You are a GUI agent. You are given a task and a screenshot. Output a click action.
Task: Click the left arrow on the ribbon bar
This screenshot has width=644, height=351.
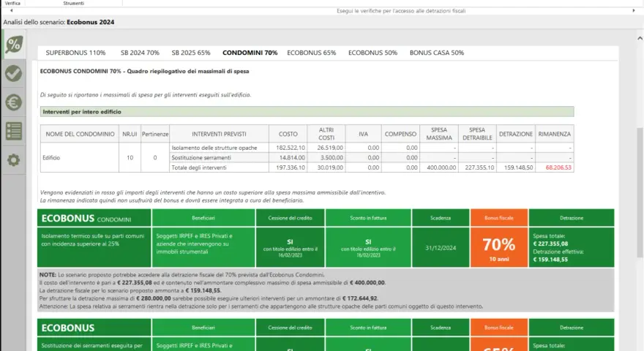pyautogui.click(x=11, y=11)
